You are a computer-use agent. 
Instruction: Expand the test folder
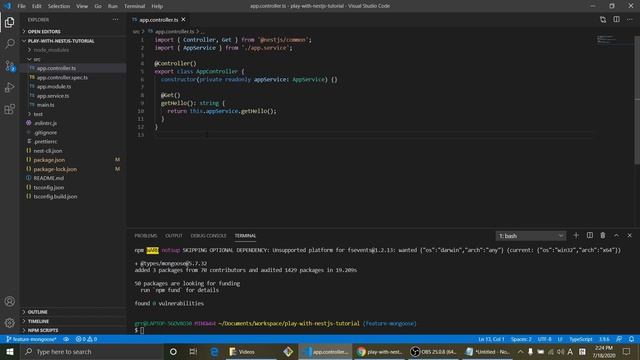pos(73,114)
